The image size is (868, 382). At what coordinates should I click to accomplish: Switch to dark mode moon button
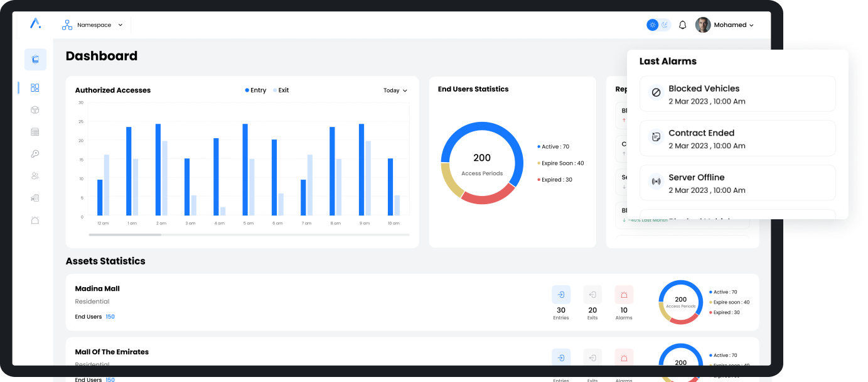(x=665, y=25)
